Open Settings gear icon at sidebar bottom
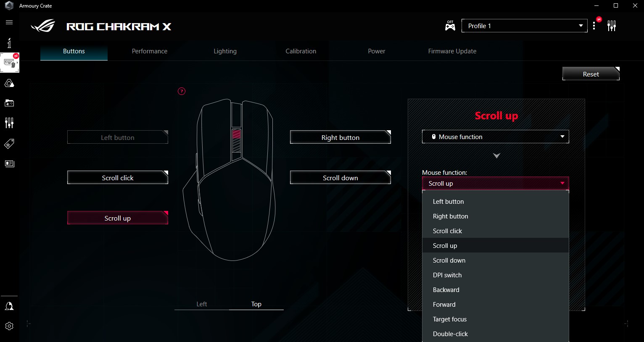 pos(9,326)
